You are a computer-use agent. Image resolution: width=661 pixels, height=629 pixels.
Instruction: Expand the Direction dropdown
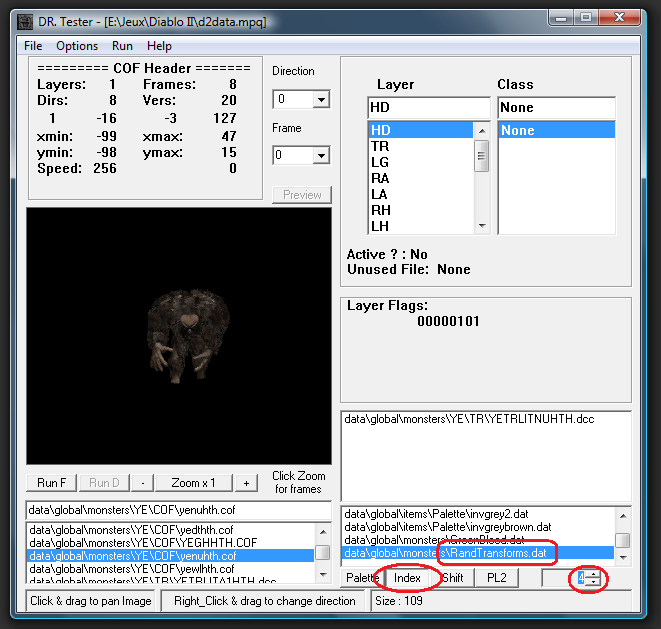322,100
